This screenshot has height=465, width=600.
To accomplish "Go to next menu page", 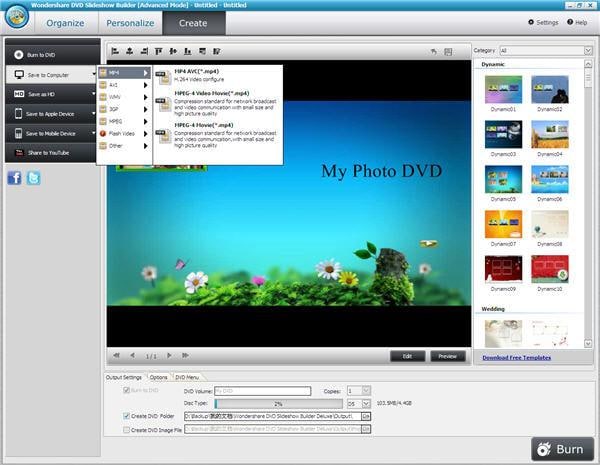I will click(169, 356).
